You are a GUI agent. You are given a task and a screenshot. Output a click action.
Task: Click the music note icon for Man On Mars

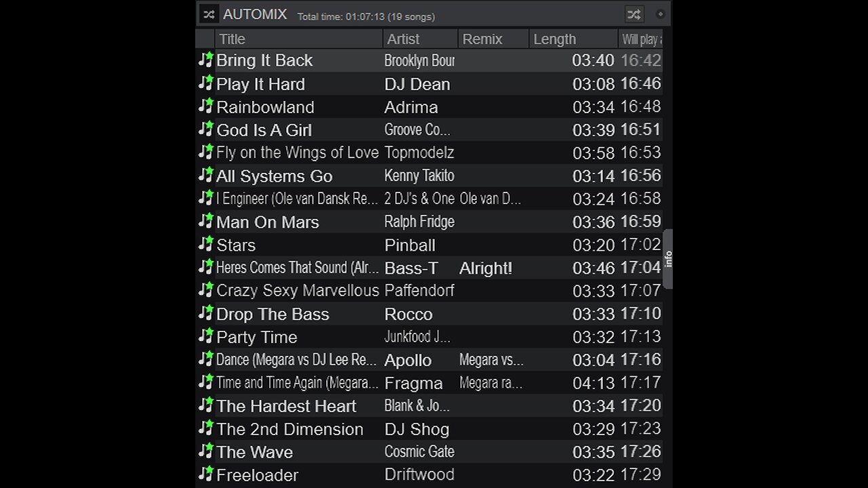pyautogui.click(x=205, y=221)
